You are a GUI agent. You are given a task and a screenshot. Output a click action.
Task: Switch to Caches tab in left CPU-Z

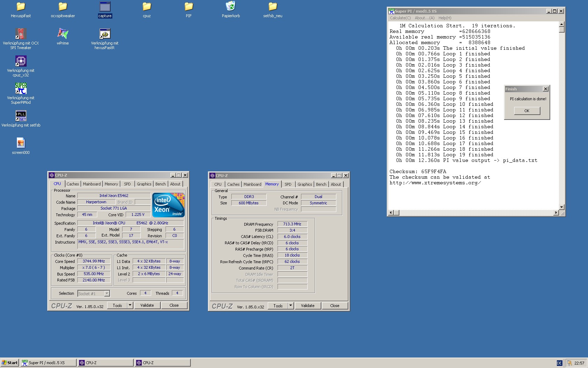[73, 184]
